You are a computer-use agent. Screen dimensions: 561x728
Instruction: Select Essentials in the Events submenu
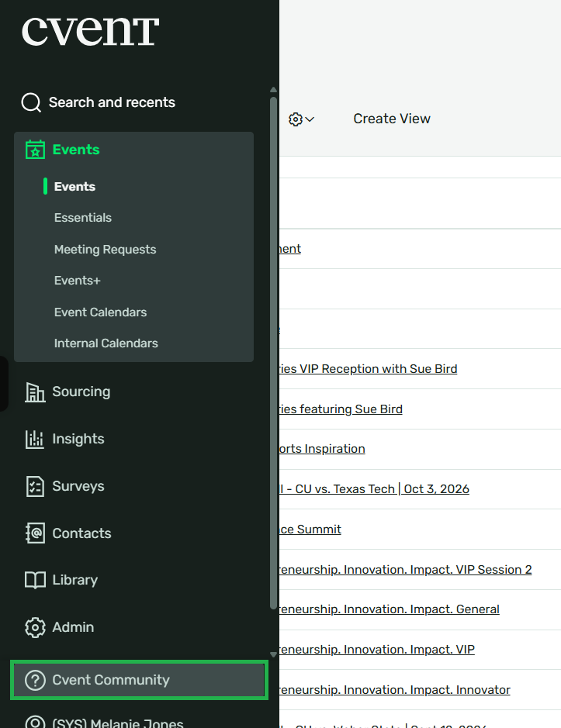[x=83, y=218]
